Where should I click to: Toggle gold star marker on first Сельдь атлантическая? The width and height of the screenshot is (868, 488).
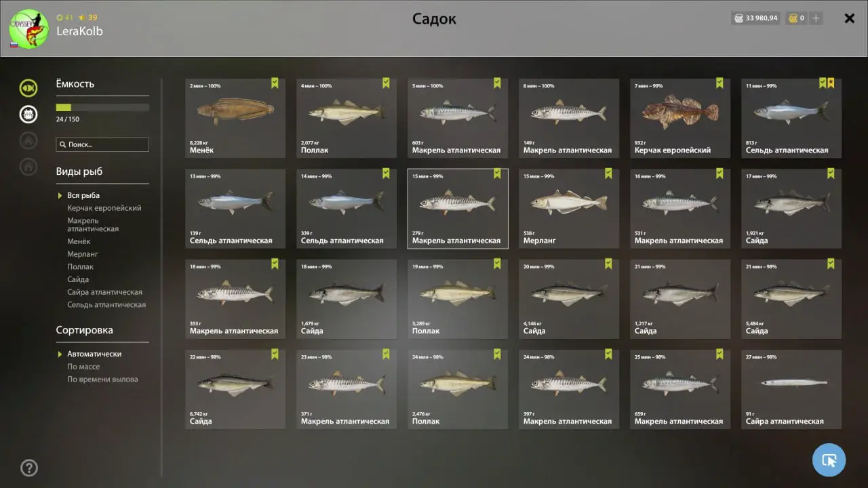coord(831,83)
